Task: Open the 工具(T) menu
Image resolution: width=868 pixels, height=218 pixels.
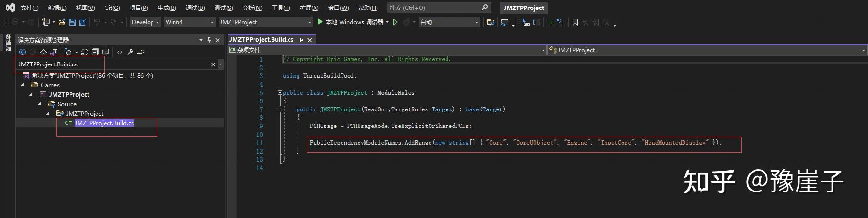Action: pyautogui.click(x=281, y=8)
